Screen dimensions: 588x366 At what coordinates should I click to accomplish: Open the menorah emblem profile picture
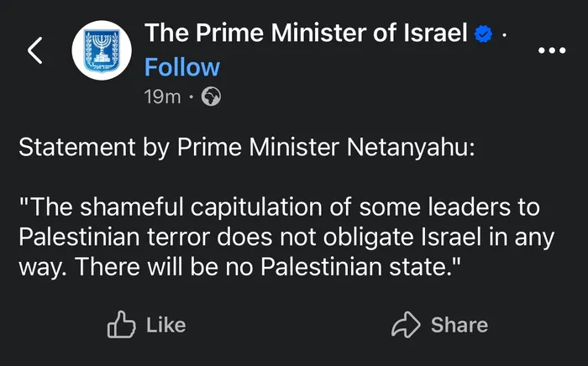click(102, 52)
